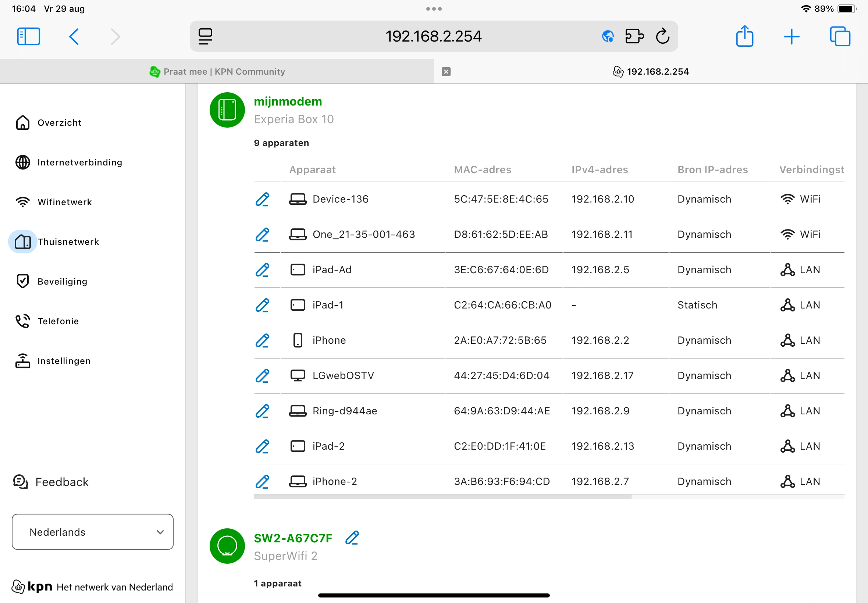This screenshot has width=868, height=603.
Task: Open Wifinetwerk menu item
Action: coord(65,202)
